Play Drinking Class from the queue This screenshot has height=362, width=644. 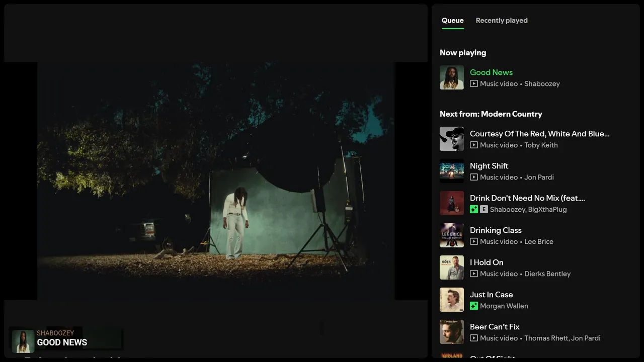click(496, 230)
